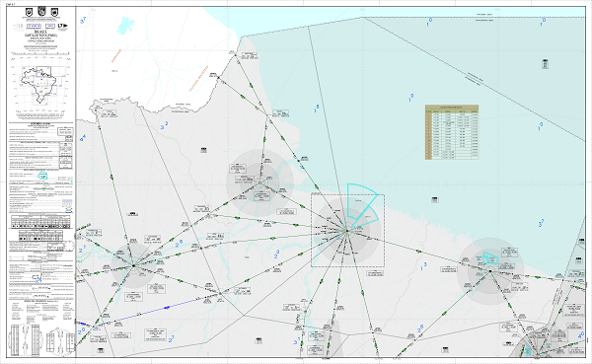Click the grid MORA value 21
This screenshot has width=592, height=364.
point(82,249)
